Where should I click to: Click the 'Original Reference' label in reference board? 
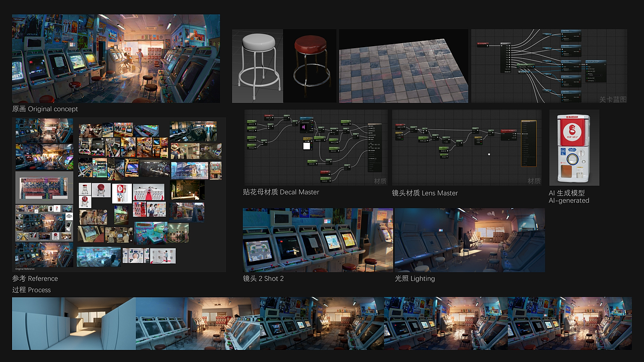[25, 269]
